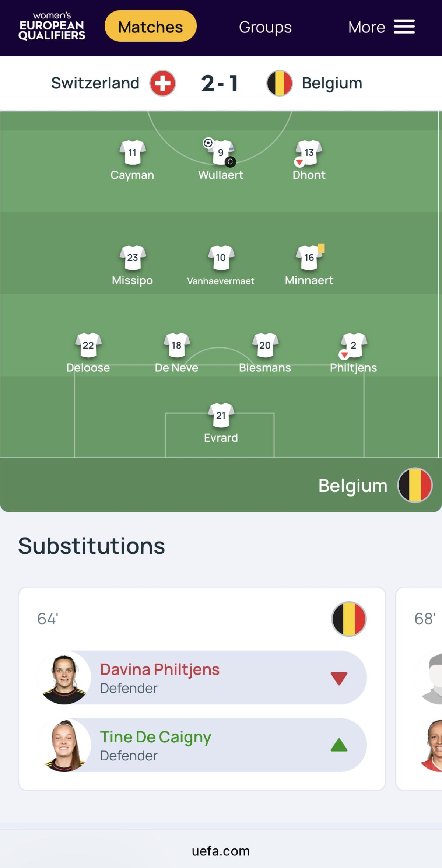Viewport: 442px width, 868px height.
Task: Open Tine De Caigny player link
Action: [x=155, y=737]
